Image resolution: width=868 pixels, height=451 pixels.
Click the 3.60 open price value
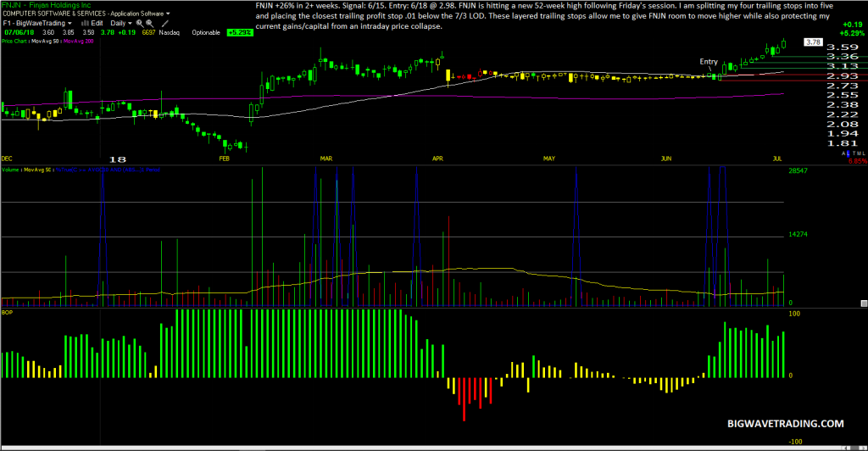pos(48,33)
